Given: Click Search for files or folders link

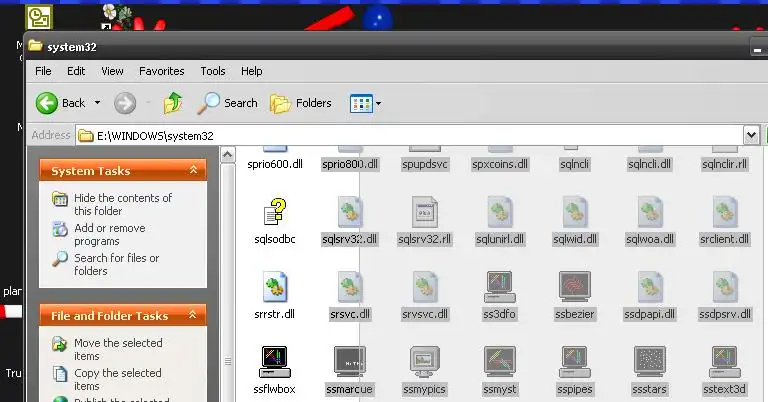Looking at the screenshot, I should tap(117, 264).
